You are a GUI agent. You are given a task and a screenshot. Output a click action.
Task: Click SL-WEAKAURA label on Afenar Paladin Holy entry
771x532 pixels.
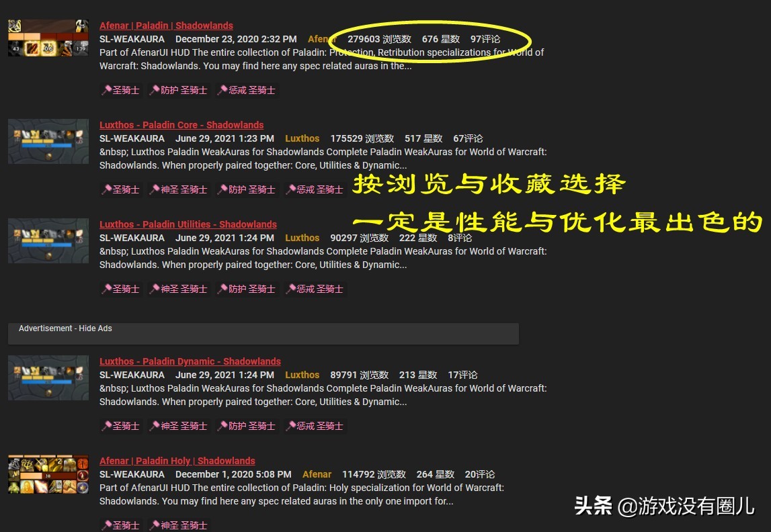(132, 474)
